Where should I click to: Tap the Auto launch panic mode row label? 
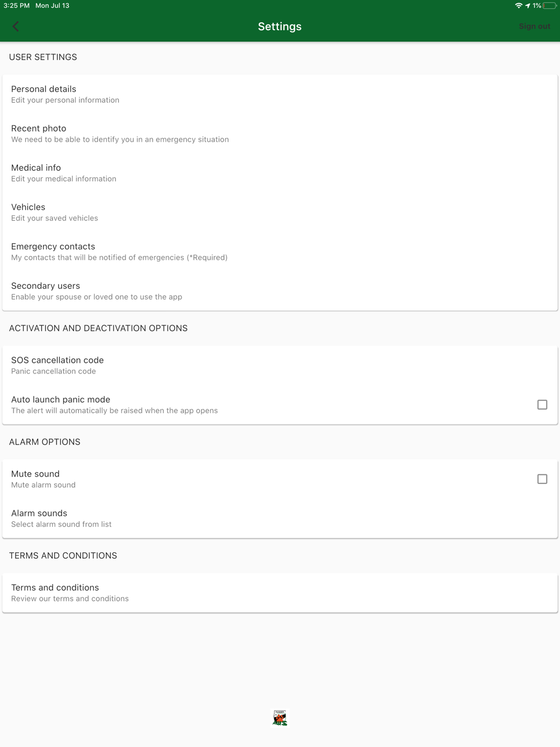click(60, 399)
